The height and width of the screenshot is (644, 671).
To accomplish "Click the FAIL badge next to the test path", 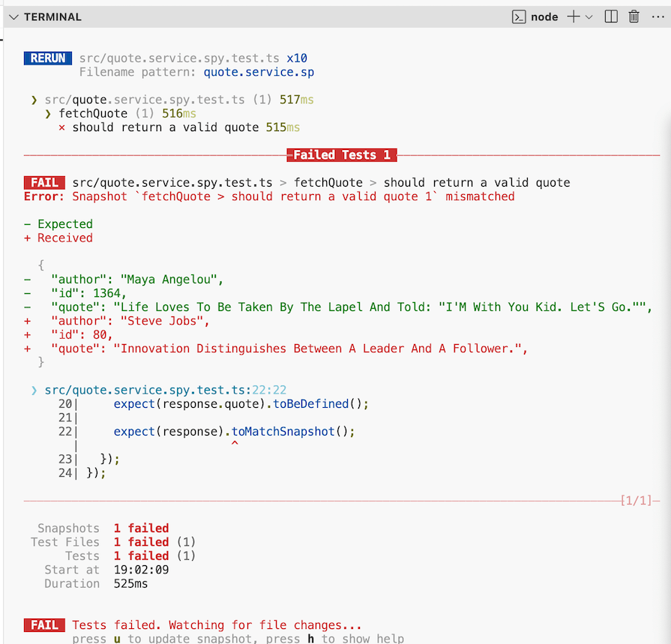I will click(x=43, y=182).
